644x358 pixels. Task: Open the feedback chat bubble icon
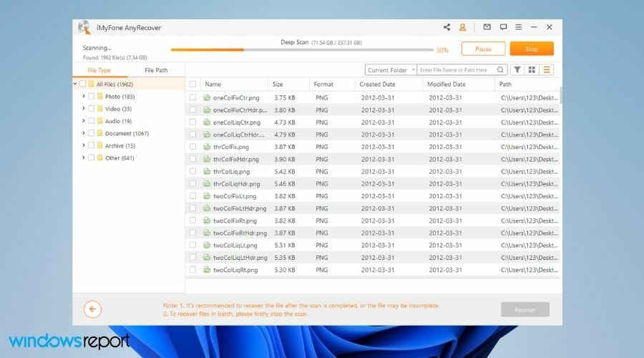503,27
